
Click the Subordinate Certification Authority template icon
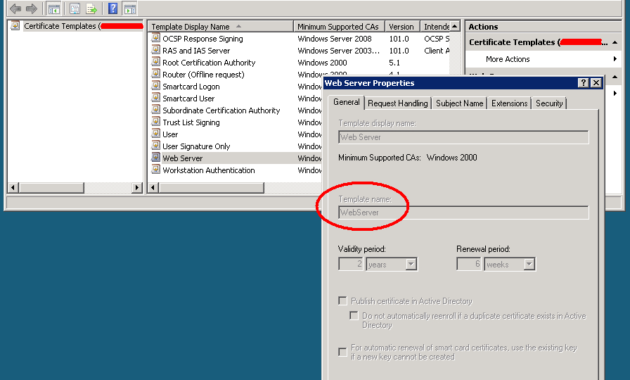click(155, 110)
